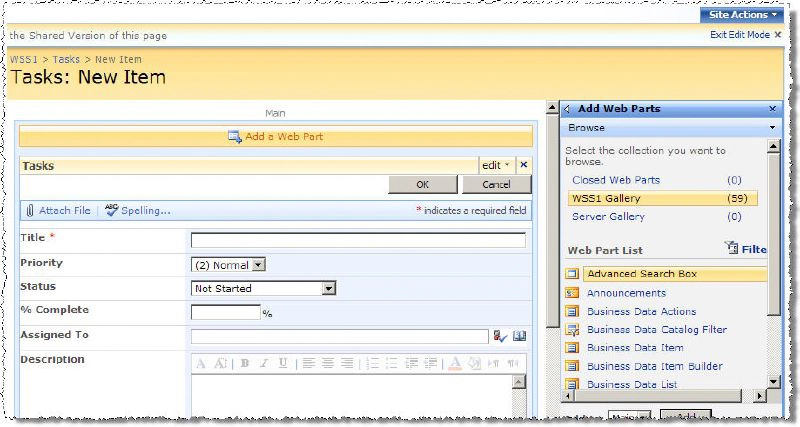Click the Business Data Item icon
This screenshot has height=427, width=800.
(572, 348)
